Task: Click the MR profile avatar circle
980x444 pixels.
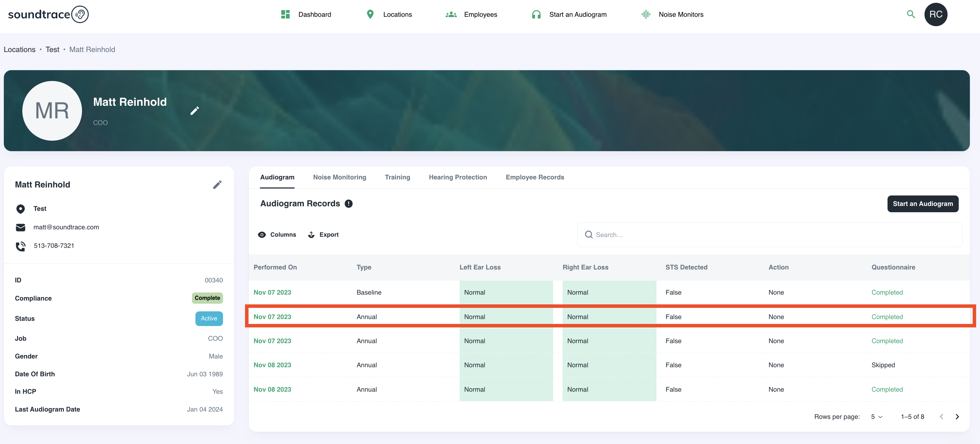Action: tap(52, 111)
